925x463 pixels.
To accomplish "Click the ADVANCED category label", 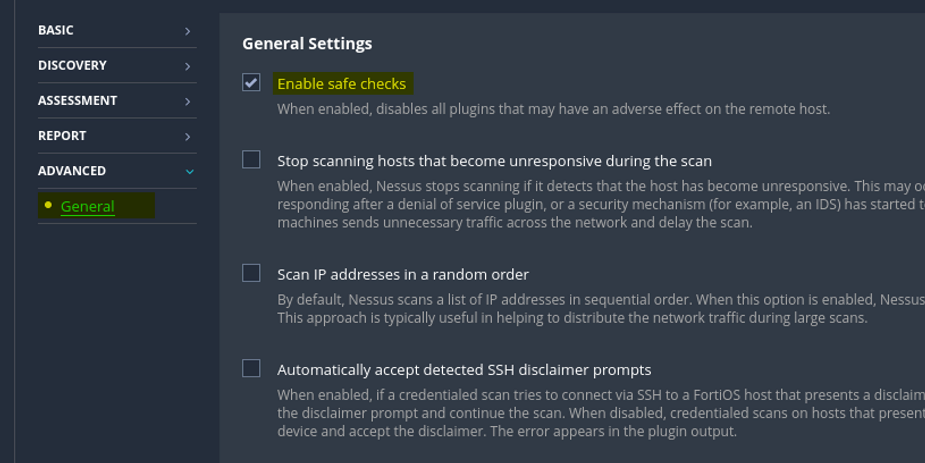I will click(72, 170).
